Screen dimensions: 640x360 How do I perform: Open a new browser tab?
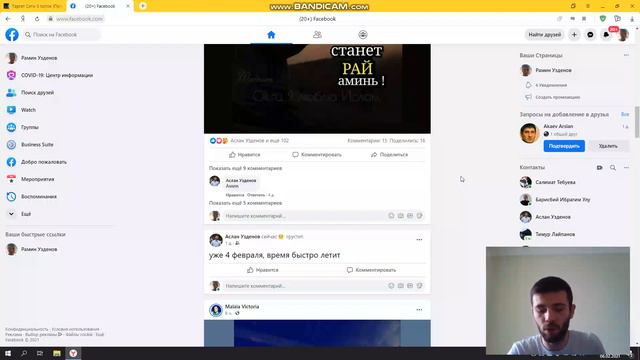point(143,6)
